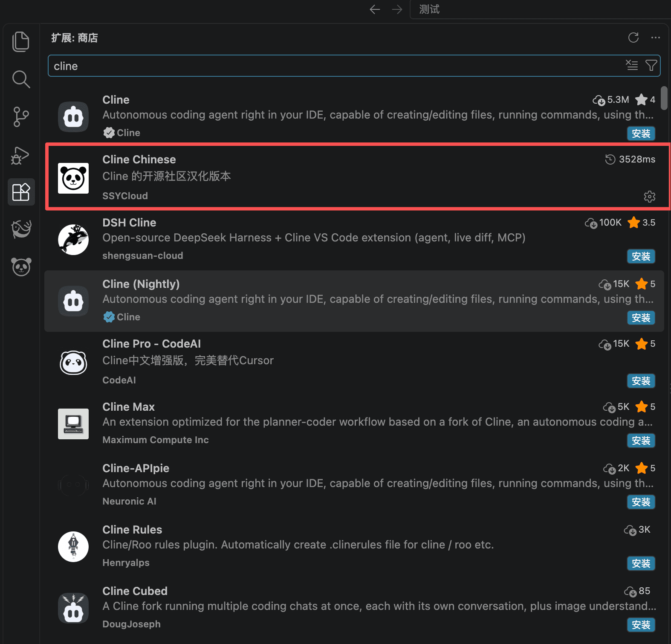Open the Explorer files view
Screen dimensions: 671x644
tap(21, 41)
